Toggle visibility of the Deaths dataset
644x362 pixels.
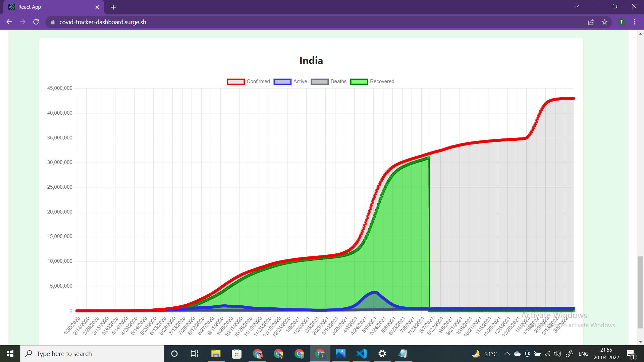click(338, 81)
